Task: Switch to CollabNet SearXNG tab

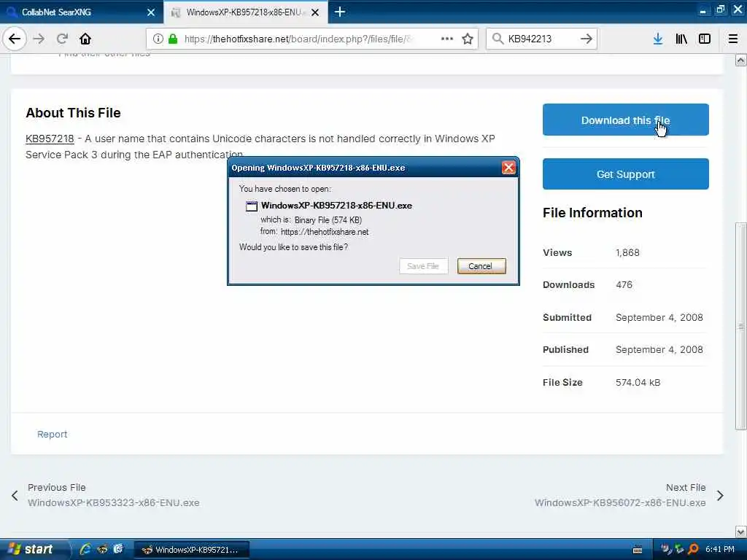Action: pyautogui.click(x=81, y=12)
